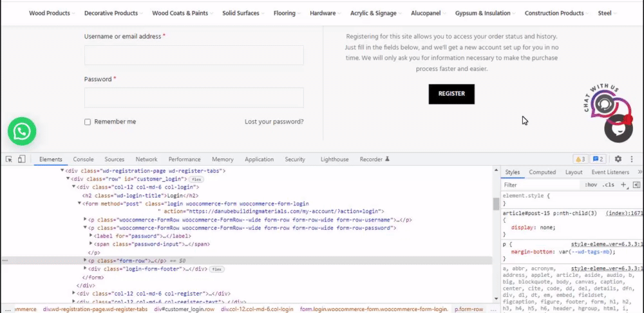Expand the span password-input node
The image size is (644, 313).
pos(91,244)
